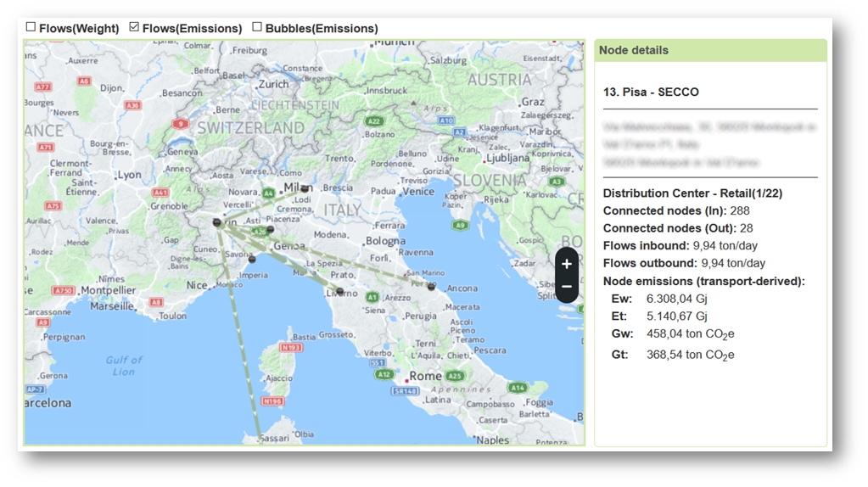Click the Flows(Weight) label text
This screenshot has height=487, width=868.
[x=79, y=28]
